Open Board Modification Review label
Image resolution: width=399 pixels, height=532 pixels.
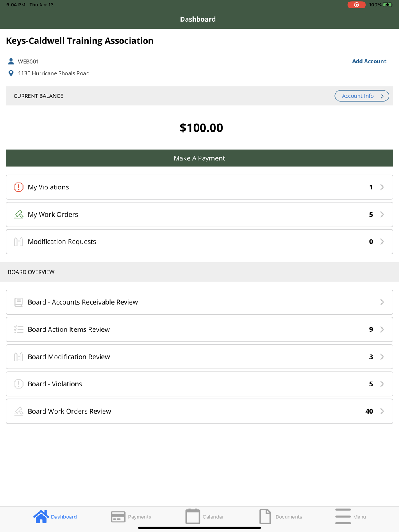click(x=69, y=357)
